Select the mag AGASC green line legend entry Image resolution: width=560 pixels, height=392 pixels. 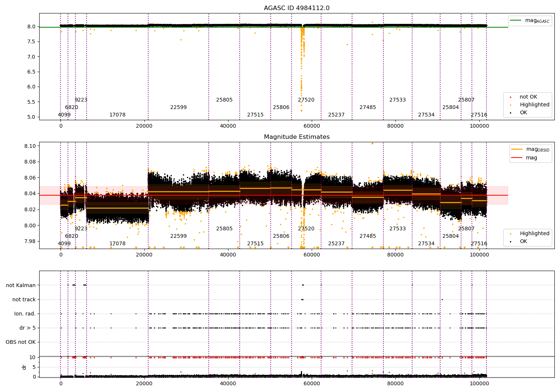[x=530, y=21]
